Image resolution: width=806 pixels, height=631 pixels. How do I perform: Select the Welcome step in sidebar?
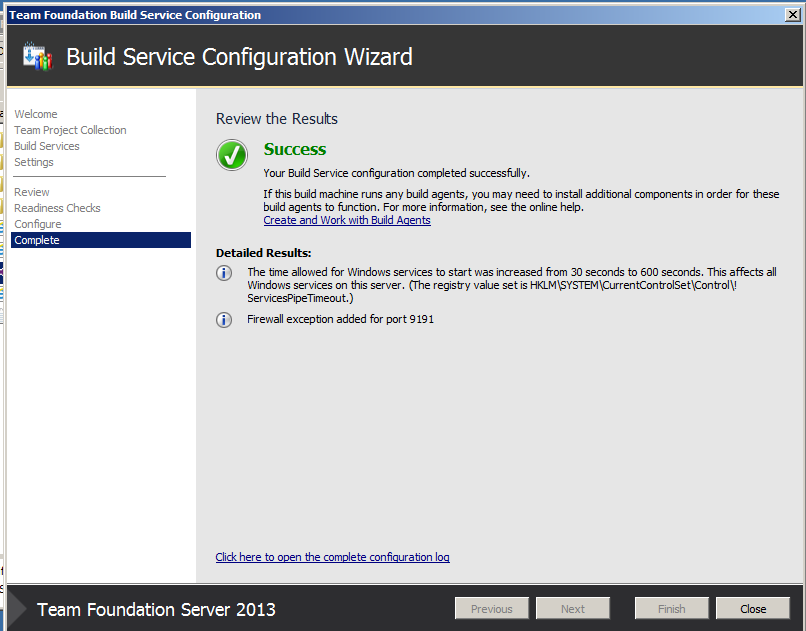pos(36,114)
